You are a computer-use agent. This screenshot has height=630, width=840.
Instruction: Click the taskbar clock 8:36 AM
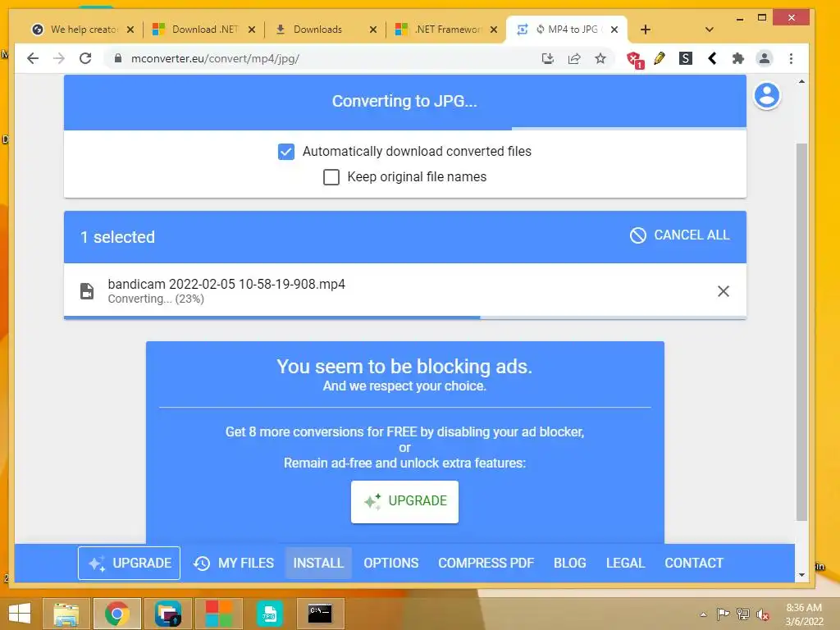[x=804, y=608]
